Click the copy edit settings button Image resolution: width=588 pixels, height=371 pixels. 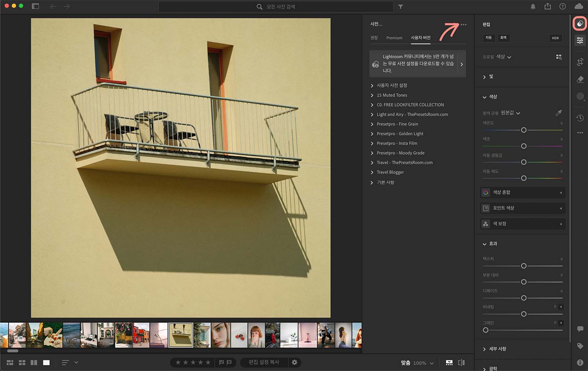click(264, 362)
